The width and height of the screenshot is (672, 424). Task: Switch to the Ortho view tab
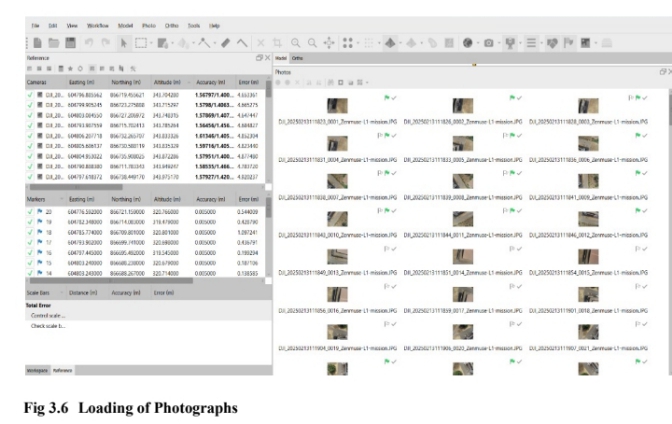(x=298, y=60)
